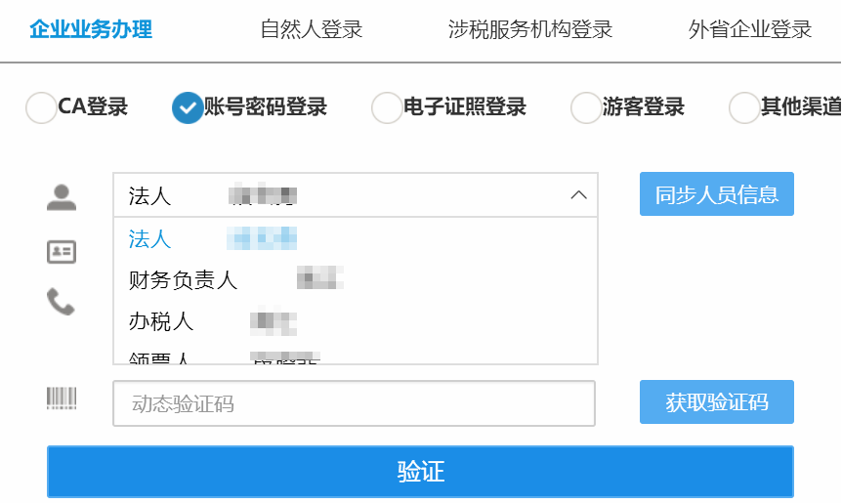Viewport: 842px width, 504px height.
Task: Select the CA登录 radio option
Action: pyautogui.click(x=41, y=107)
